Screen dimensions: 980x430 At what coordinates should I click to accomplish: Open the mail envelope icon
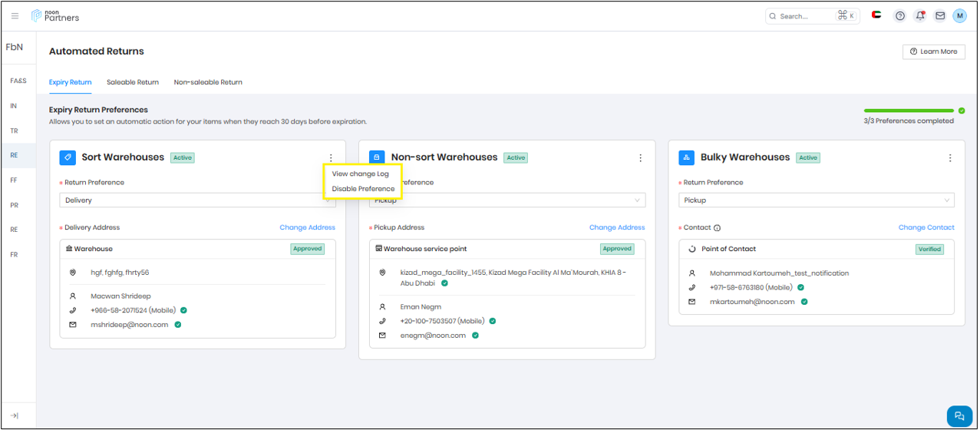939,16
